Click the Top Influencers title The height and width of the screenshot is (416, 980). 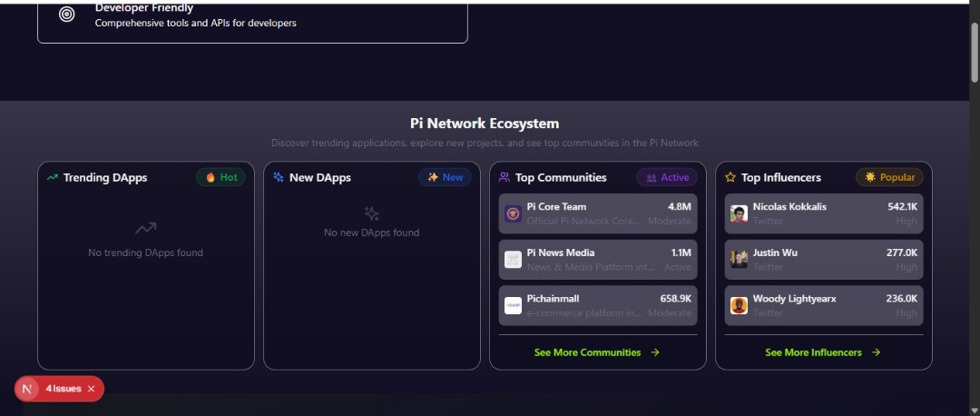781,178
